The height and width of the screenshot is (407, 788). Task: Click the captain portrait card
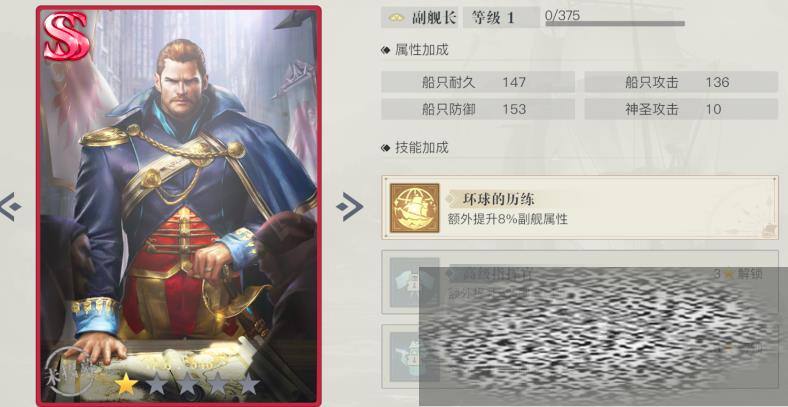(179, 206)
